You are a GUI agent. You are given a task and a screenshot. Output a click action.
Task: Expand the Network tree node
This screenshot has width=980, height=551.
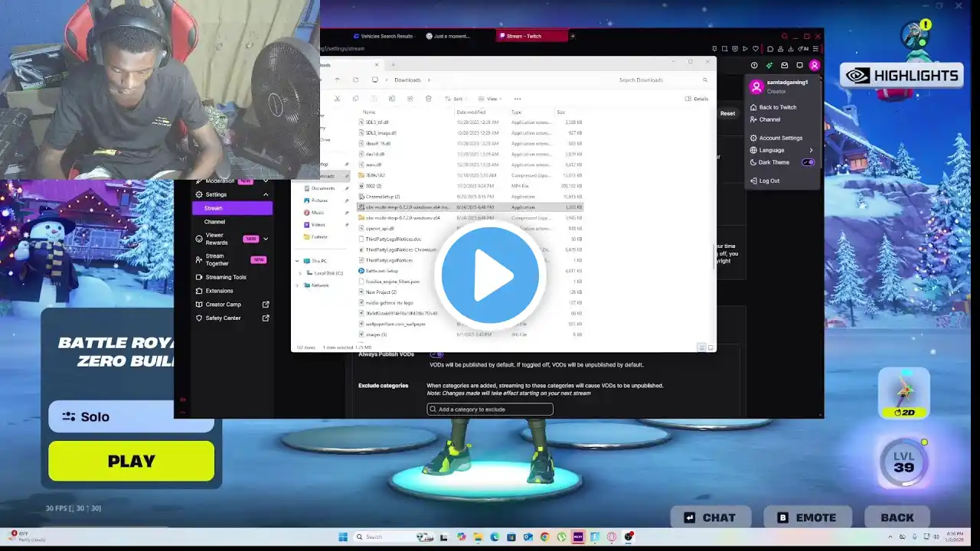297,285
